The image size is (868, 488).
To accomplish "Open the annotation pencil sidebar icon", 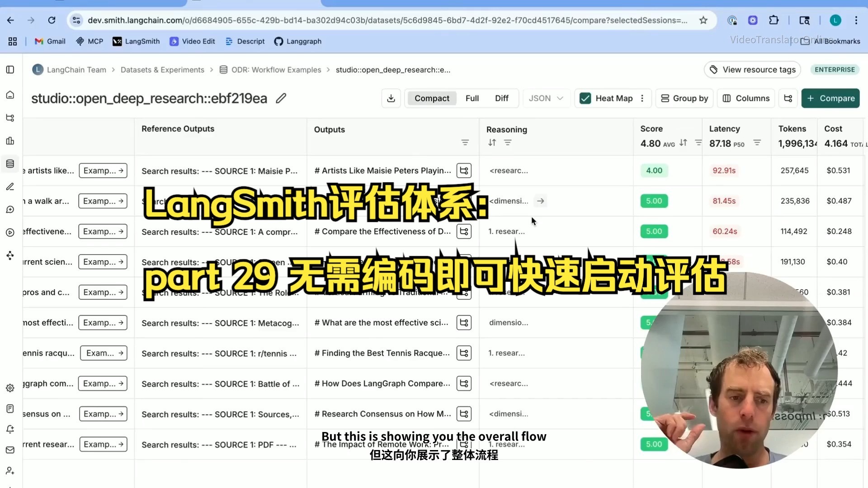I will click(10, 187).
